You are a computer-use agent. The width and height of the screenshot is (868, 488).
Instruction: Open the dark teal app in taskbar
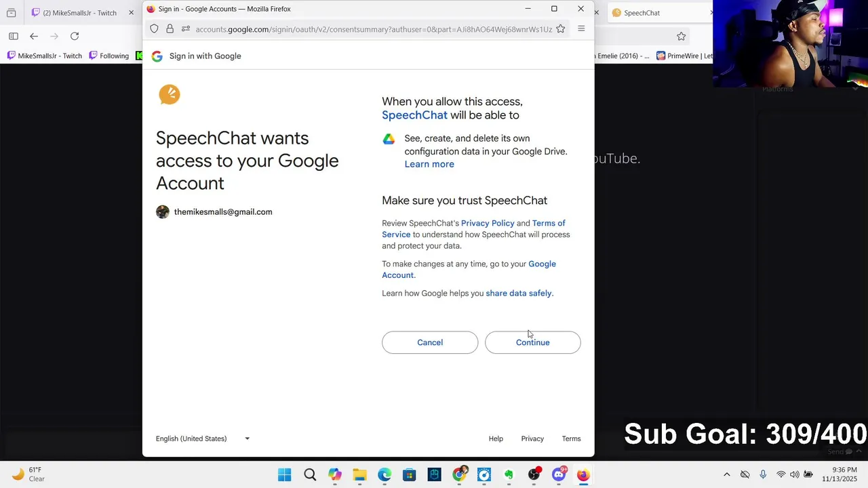(x=434, y=475)
